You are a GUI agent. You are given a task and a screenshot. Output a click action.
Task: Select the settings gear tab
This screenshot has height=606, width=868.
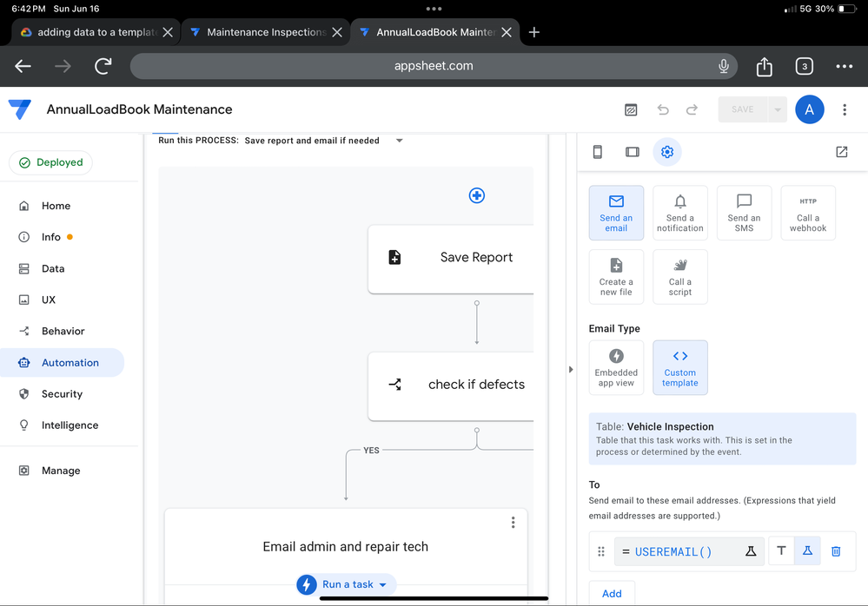pos(667,152)
